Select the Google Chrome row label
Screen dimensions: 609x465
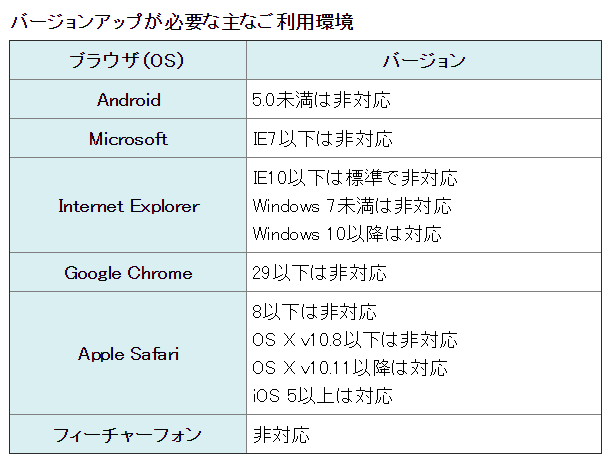128,273
